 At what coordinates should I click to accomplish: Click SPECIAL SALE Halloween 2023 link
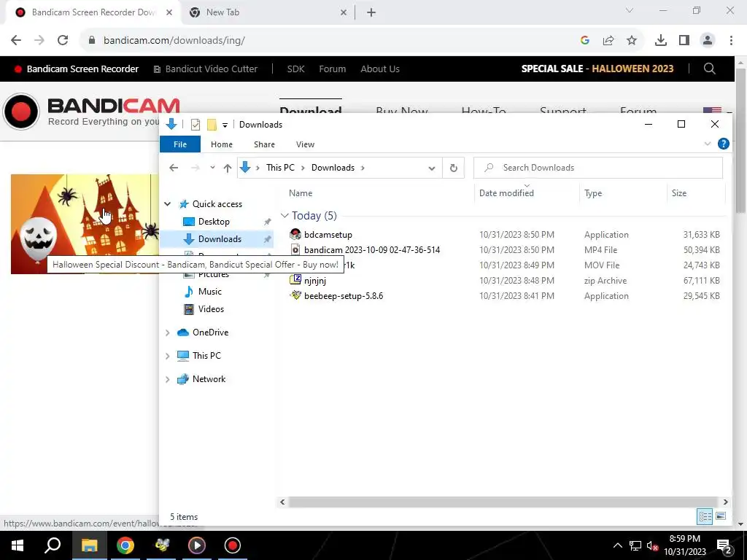(597, 69)
